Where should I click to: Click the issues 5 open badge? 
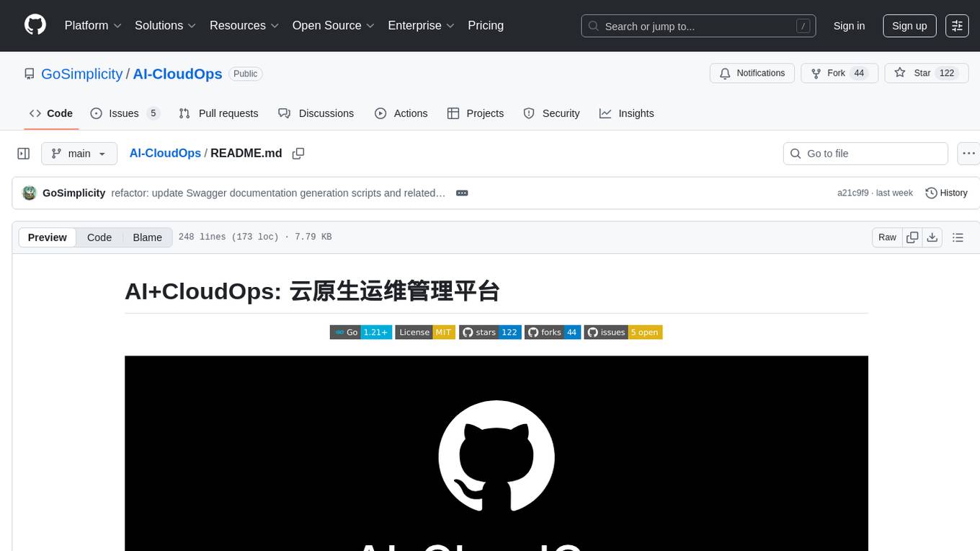click(x=623, y=332)
